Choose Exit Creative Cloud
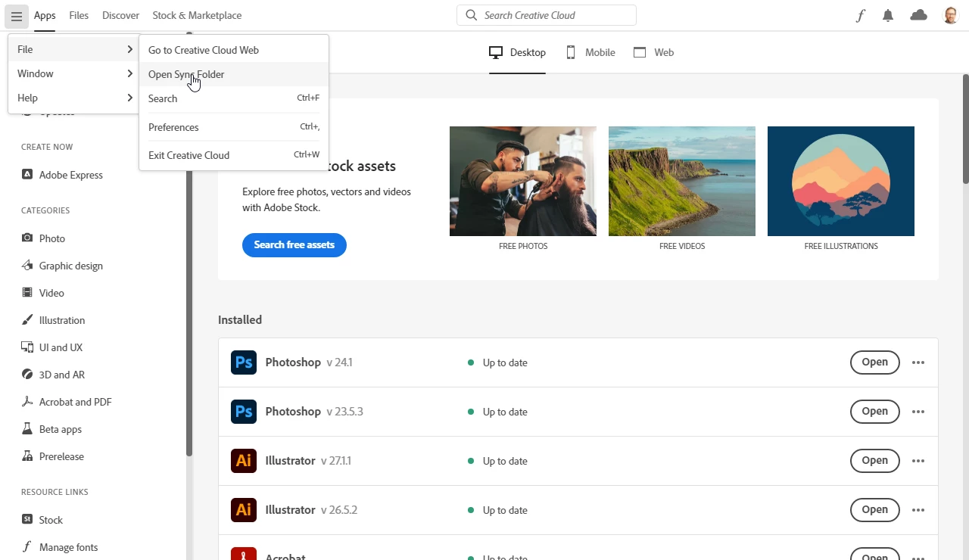This screenshot has height=560, width=969. (234, 155)
